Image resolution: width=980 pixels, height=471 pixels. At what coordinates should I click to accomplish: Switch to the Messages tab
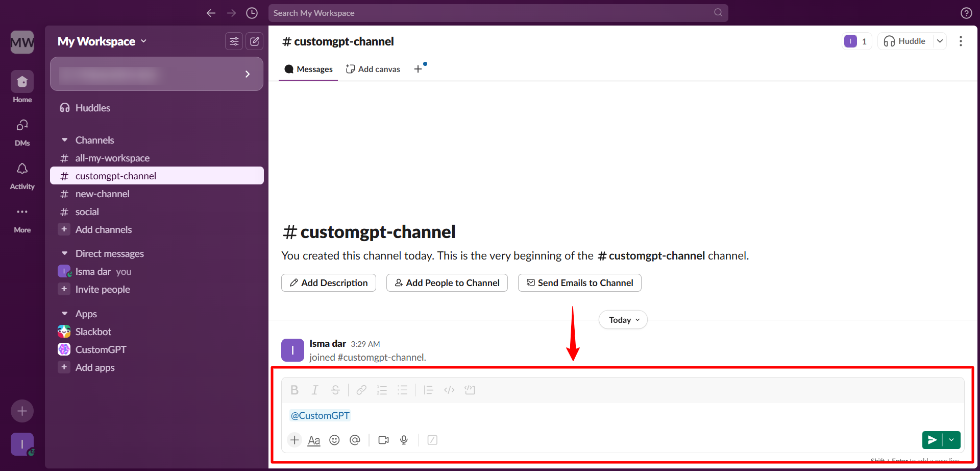point(308,69)
